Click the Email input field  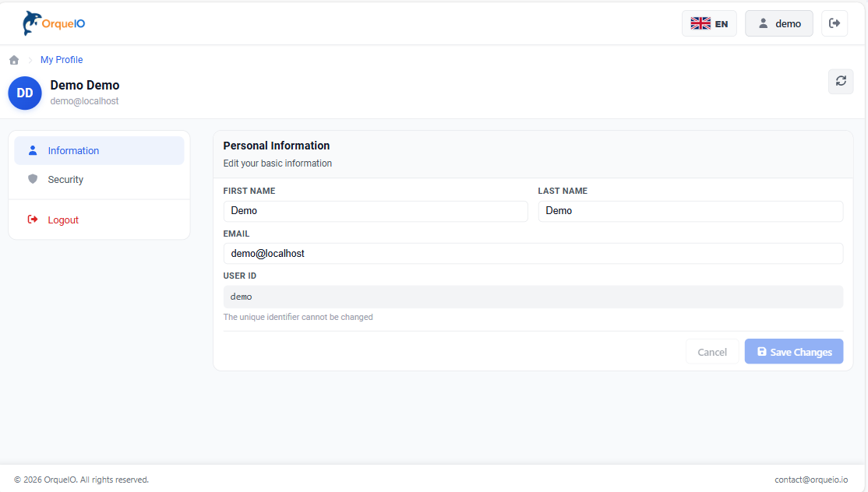[533, 254]
